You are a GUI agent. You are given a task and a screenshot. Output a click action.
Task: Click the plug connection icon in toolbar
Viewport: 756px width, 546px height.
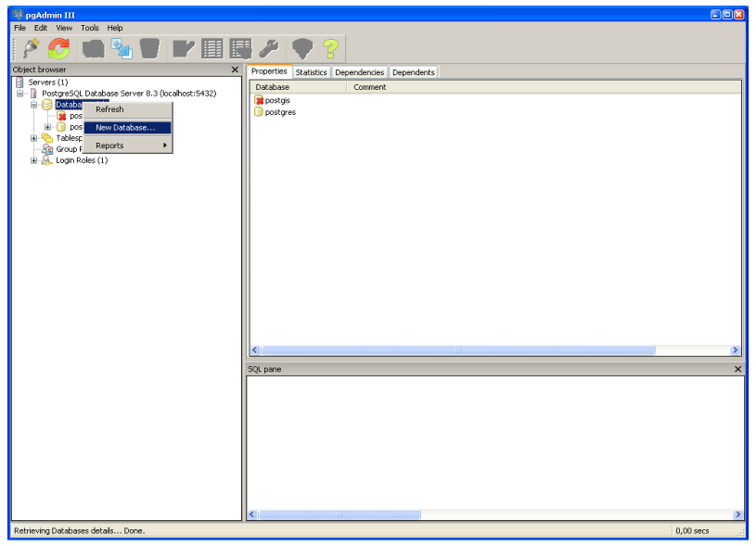pos(32,48)
